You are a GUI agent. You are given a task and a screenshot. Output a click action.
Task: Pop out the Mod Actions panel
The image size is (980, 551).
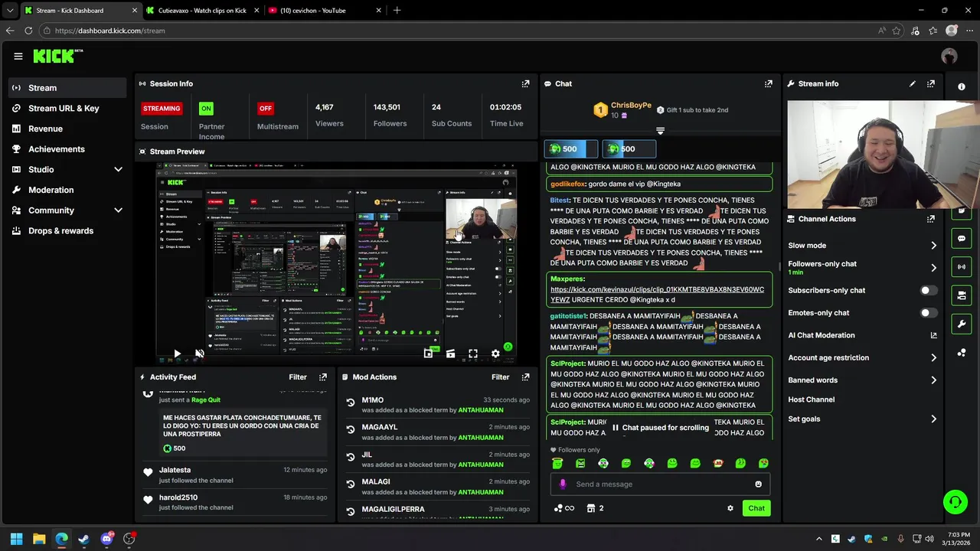tap(525, 377)
